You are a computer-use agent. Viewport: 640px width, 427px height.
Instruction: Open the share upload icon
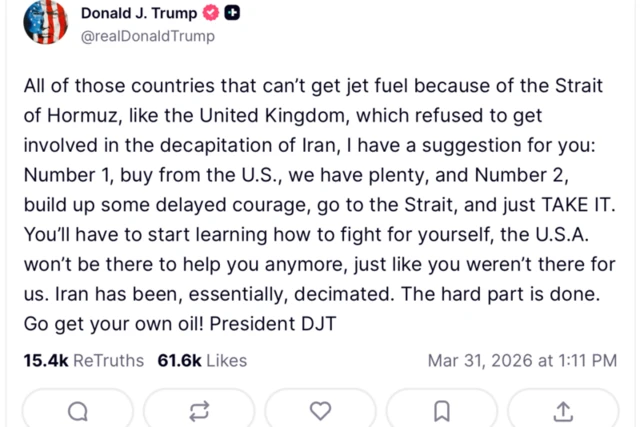pyautogui.click(x=563, y=410)
